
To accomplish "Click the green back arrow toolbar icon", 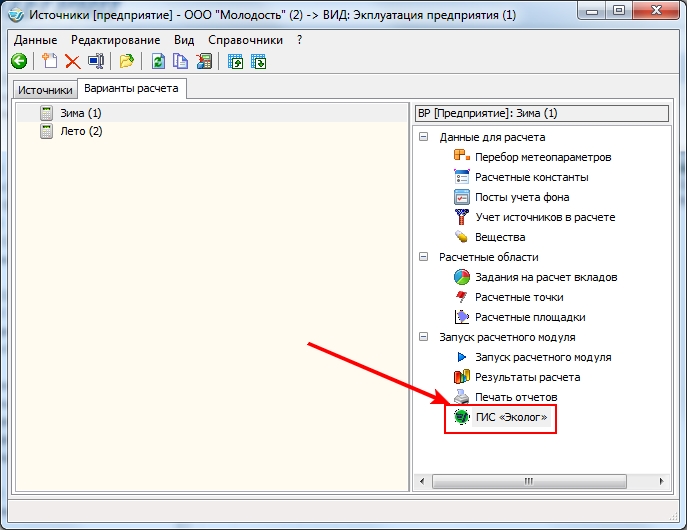I will coord(19,62).
